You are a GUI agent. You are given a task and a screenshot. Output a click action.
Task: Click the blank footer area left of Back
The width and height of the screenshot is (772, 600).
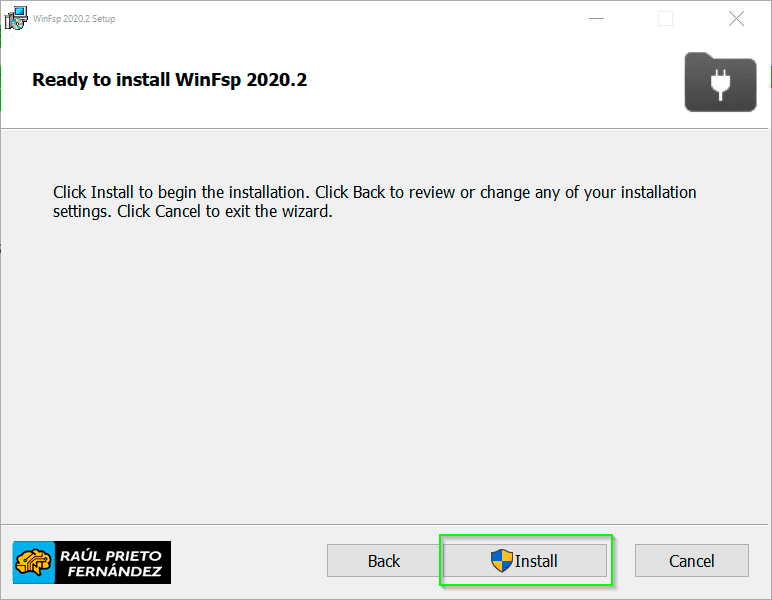click(250, 561)
